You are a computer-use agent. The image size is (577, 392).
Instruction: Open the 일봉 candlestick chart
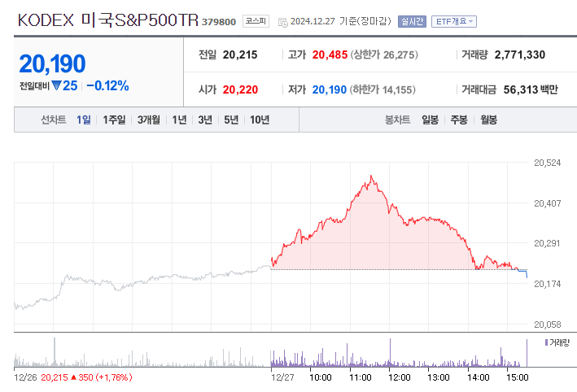431,120
